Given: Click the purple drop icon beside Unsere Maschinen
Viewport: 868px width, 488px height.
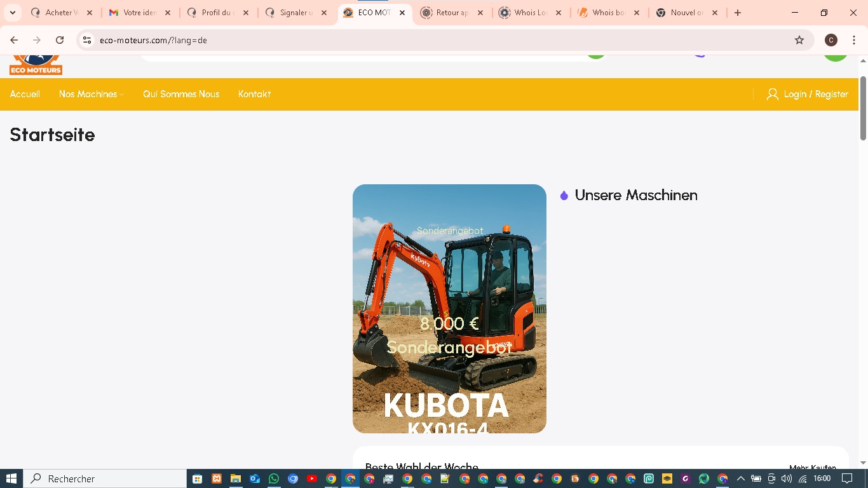Looking at the screenshot, I should click(564, 196).
